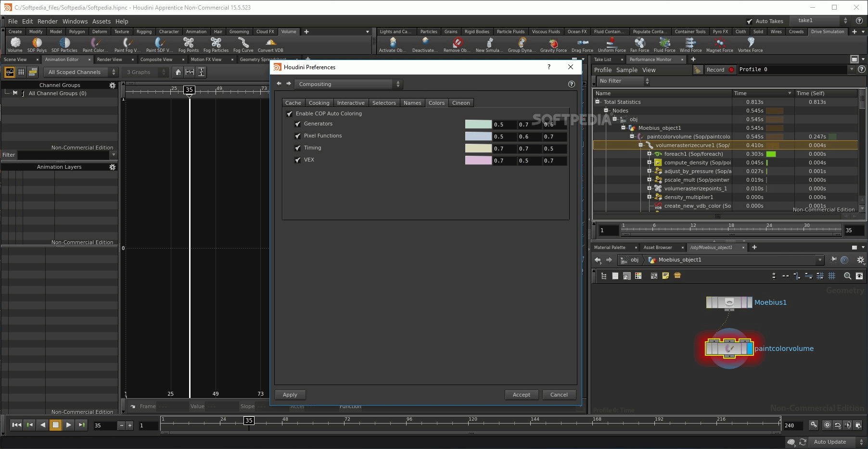Click the network search magnifier icon
This screenshot has width=868, height=449.
847,276
